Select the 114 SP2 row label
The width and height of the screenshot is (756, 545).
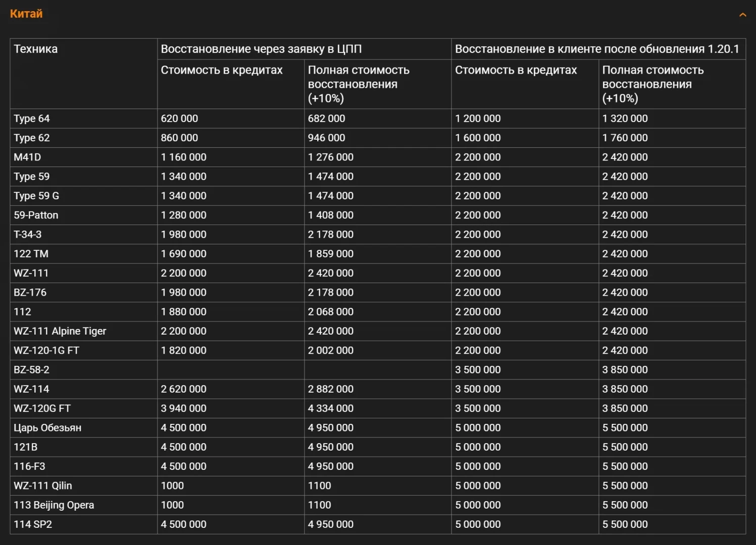pyautogui.click(x=33, y=524)
